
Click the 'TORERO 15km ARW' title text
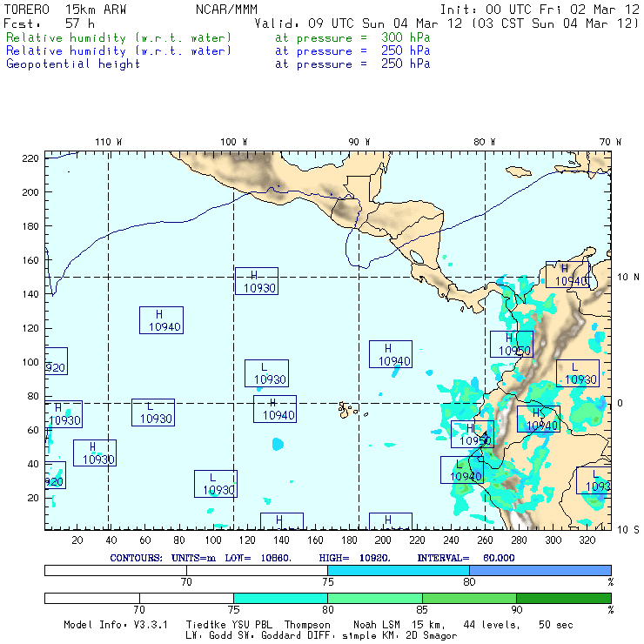65,10
